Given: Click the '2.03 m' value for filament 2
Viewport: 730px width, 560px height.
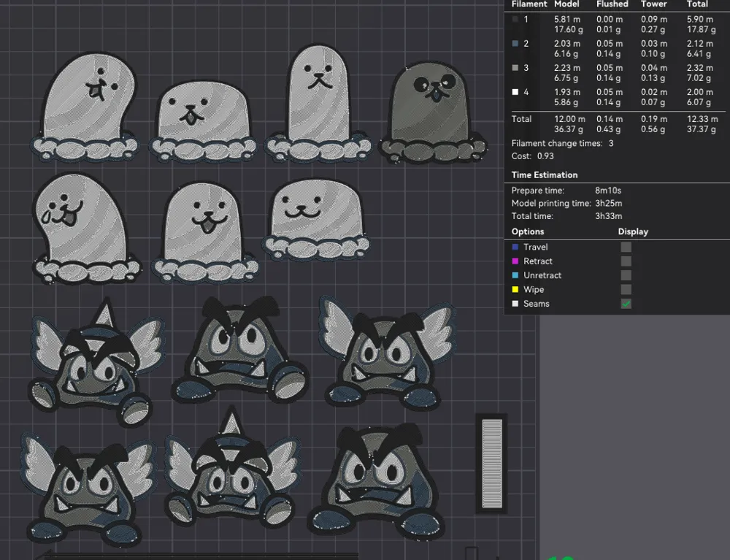Looking at the screenshot, I should [567, 44].
